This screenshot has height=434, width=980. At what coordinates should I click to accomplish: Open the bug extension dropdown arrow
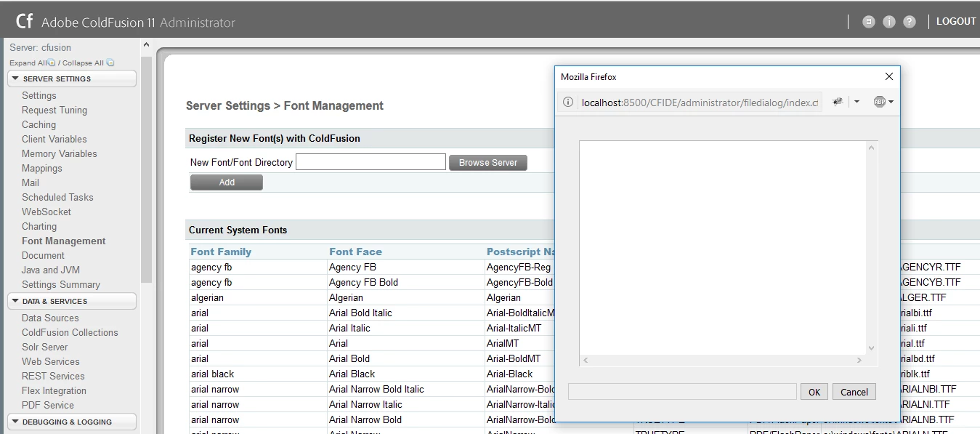pyautogui.click(x=857, y=103)
